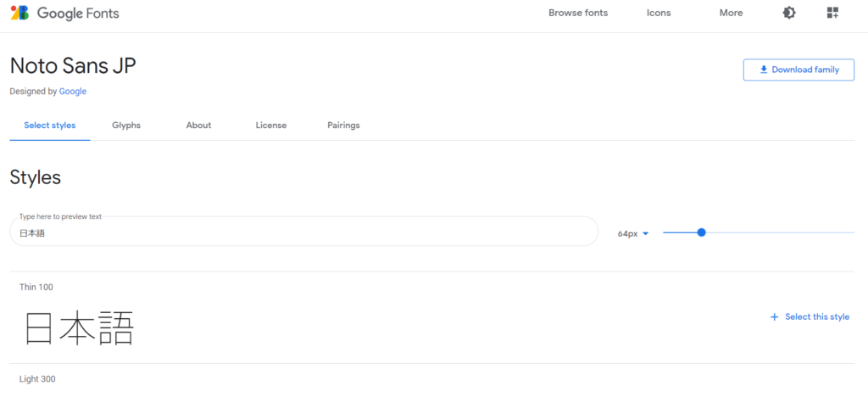Click the Styles section heading
868x397 pixels.
tap(36, 178)
